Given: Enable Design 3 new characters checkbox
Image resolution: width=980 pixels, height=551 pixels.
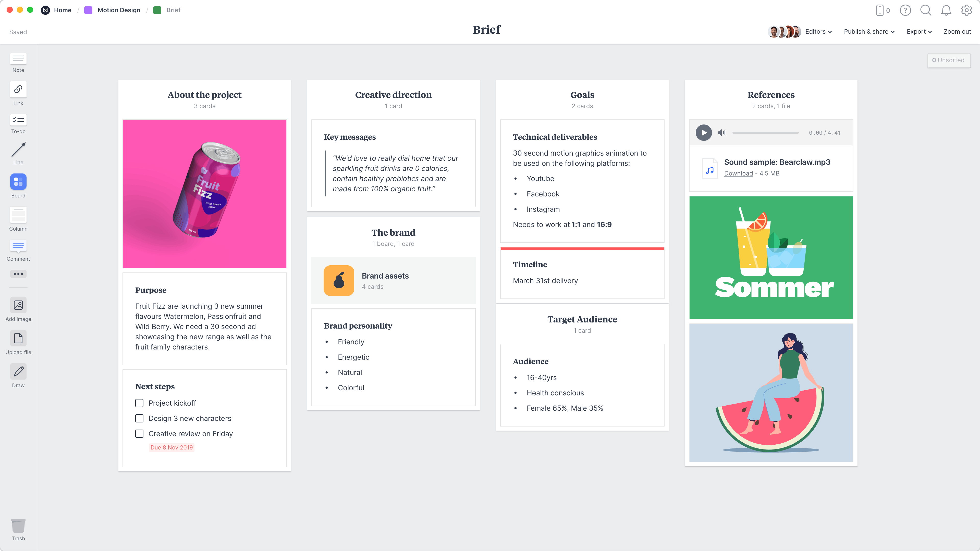Looking at the screenshot, I should pyautogui.click(x=139, y=418).
